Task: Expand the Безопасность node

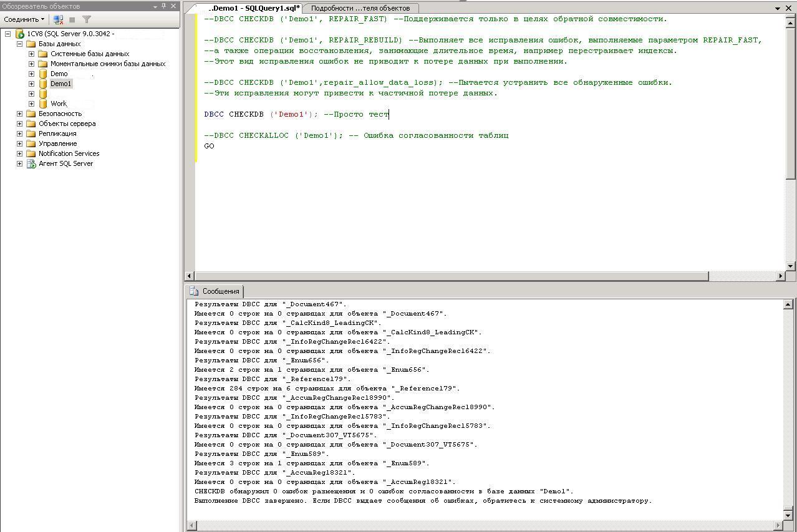Action: [20, 114]
